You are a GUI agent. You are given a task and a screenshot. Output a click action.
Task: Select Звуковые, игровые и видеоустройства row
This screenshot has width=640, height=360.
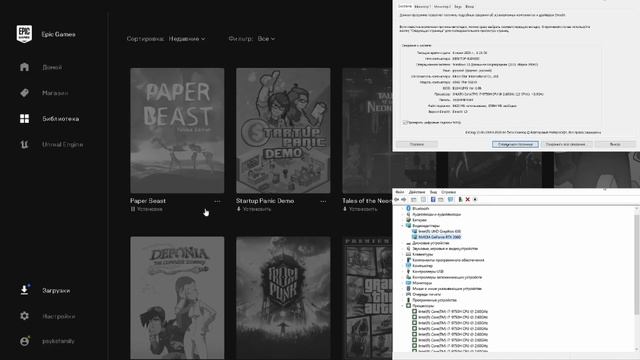click(x=443, y=249)
